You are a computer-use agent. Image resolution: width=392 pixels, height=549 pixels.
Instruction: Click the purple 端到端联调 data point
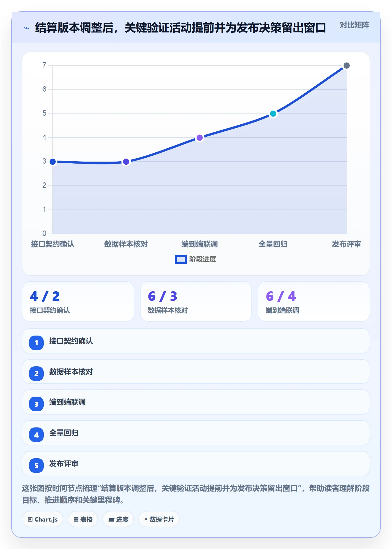tap(200, 138)
